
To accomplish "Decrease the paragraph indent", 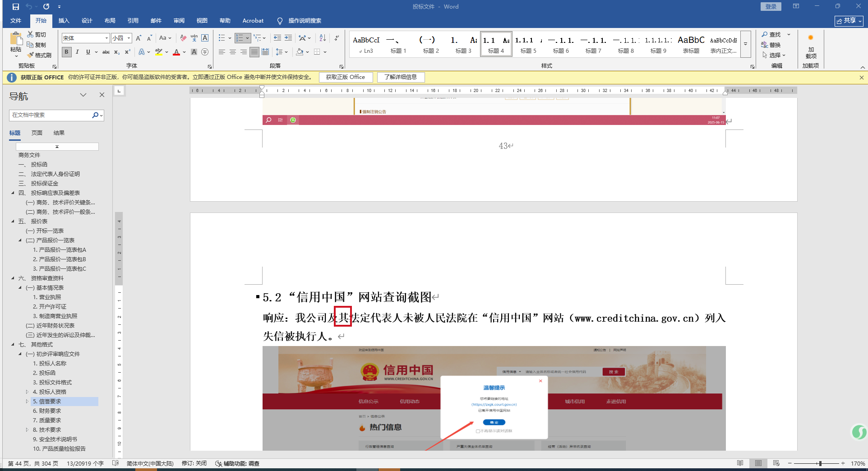I will (x=277, y=38).
